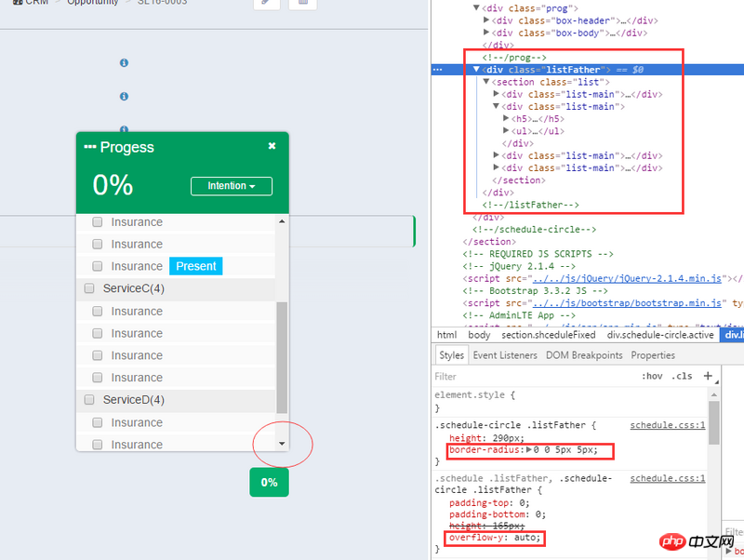Select the <!--/listFather--> comment line

pos(530,205)
